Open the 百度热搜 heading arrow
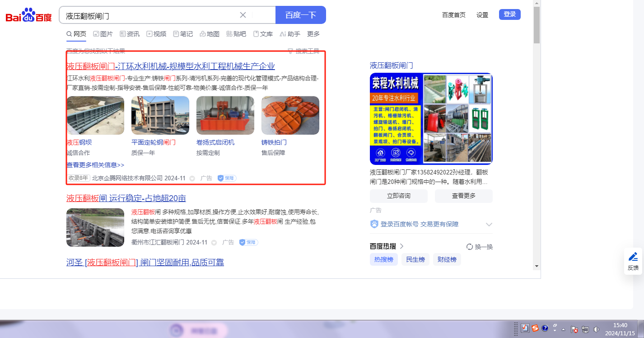Screen dimensions: 644x338 (x=402, y=246)
